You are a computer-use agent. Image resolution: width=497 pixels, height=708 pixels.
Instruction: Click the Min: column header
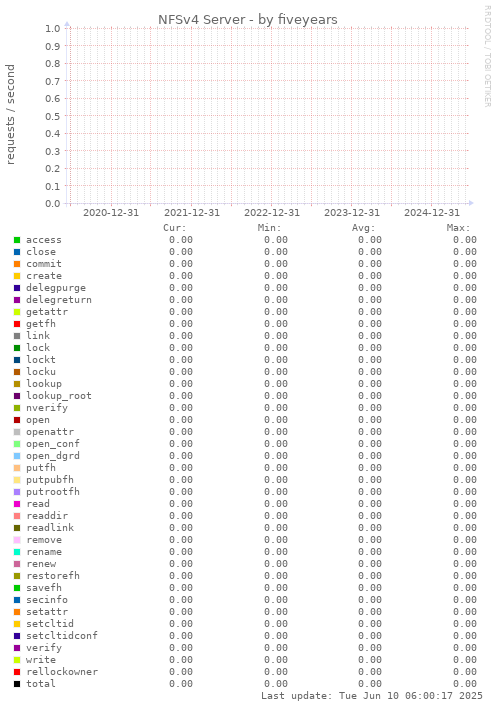[x=269, y=228]
